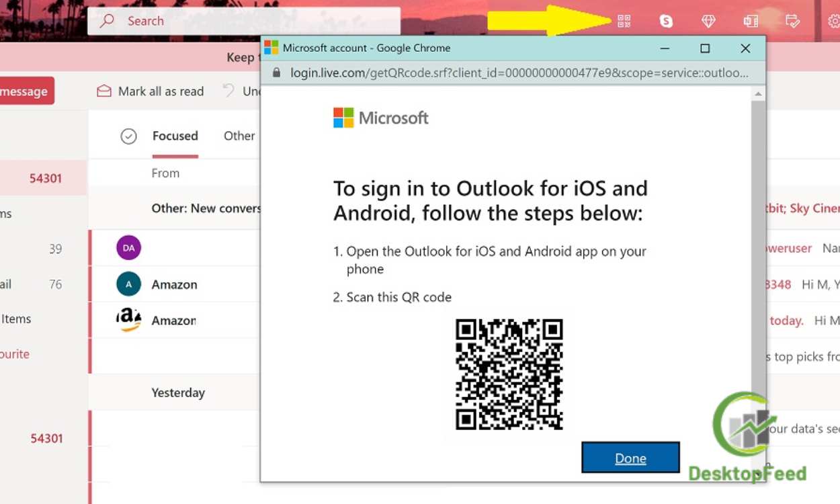Click the 'To sign in to Outlook' heading

491,201
